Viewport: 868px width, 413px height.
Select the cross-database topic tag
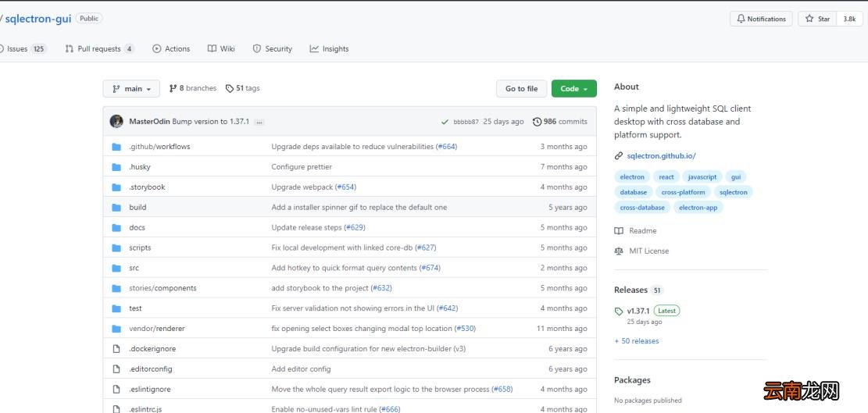coord(642,208)
